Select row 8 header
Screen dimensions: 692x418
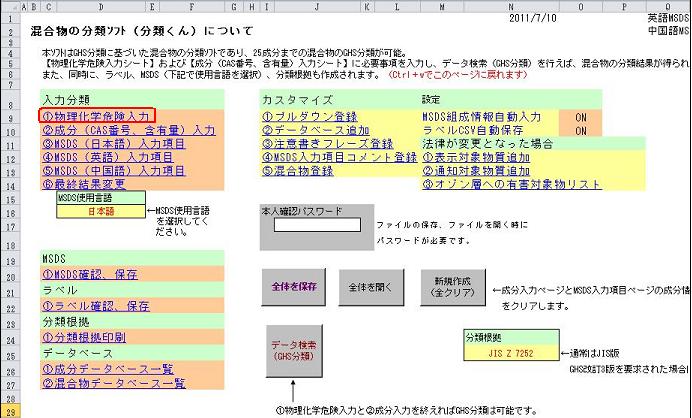10,102
